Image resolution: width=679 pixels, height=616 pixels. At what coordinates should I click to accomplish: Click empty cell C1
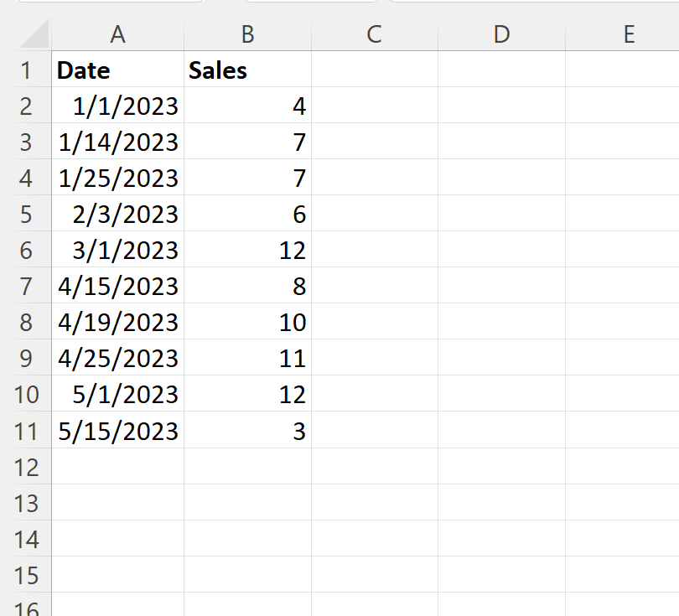pos(375,70)
